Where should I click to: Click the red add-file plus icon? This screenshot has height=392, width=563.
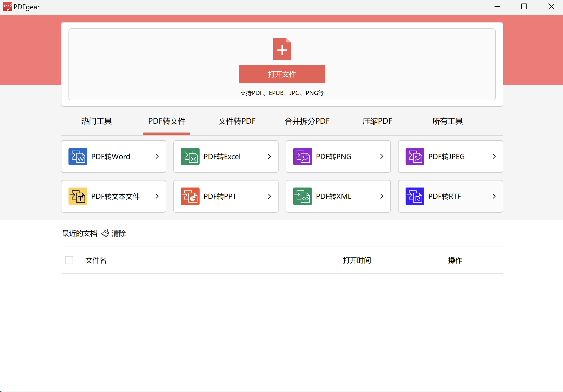282,49
